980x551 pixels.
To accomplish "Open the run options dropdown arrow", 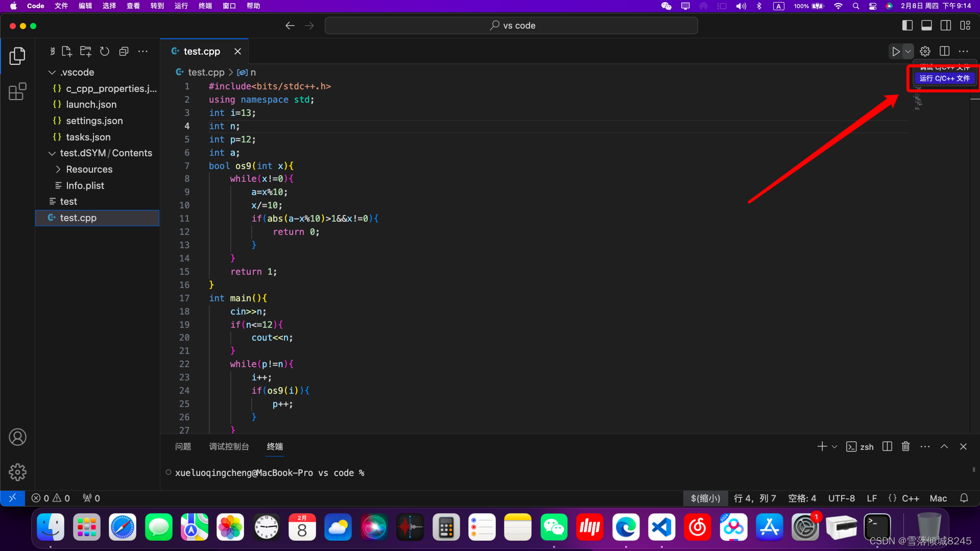I will click(908, 52).
